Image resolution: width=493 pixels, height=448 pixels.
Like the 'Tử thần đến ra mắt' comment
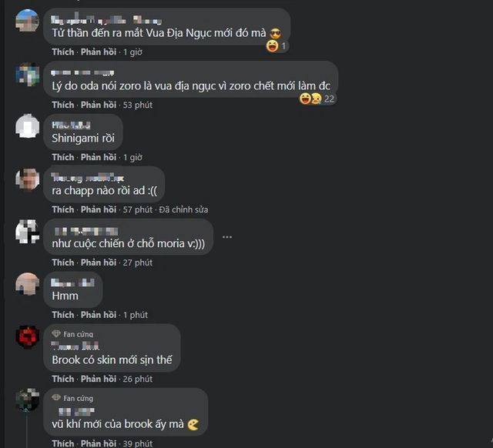63,52
